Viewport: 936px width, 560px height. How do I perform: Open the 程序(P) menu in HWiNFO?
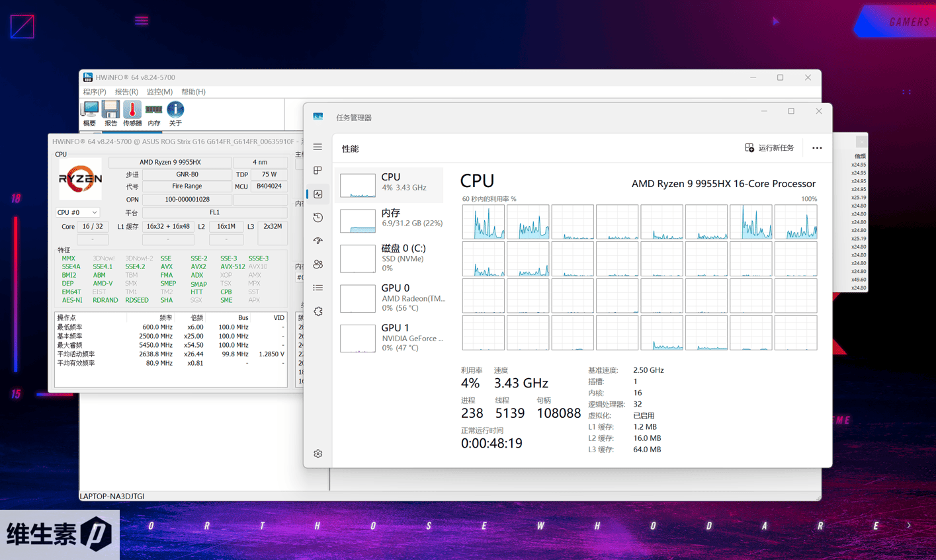tap(95, 92)
